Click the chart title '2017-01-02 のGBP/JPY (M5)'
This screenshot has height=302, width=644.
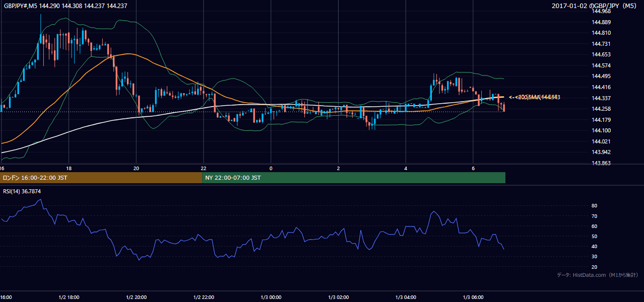595,6
